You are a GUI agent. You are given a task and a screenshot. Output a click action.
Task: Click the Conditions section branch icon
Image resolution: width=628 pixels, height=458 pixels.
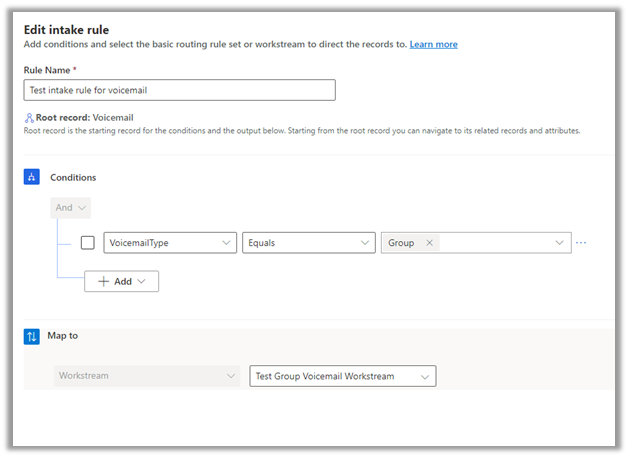[x=31, y=177]
